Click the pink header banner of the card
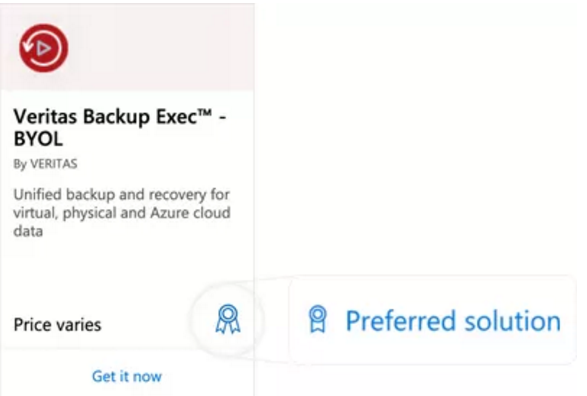 pyautogui.click(x=127, y=47)
